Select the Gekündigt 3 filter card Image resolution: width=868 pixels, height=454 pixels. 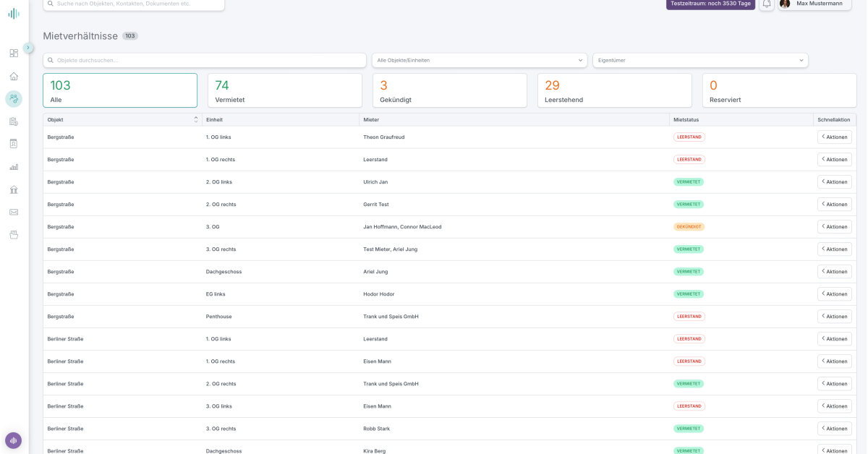tap(450, 90)
